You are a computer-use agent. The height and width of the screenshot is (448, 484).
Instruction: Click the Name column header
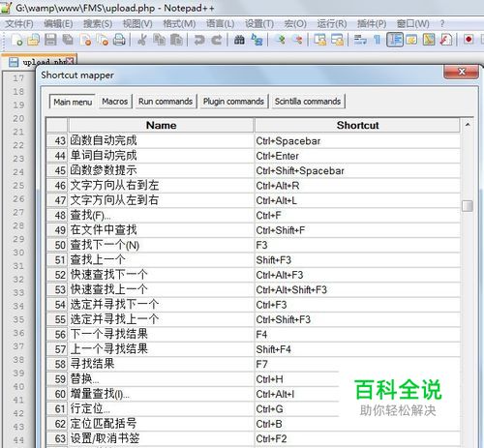[161, 125]
